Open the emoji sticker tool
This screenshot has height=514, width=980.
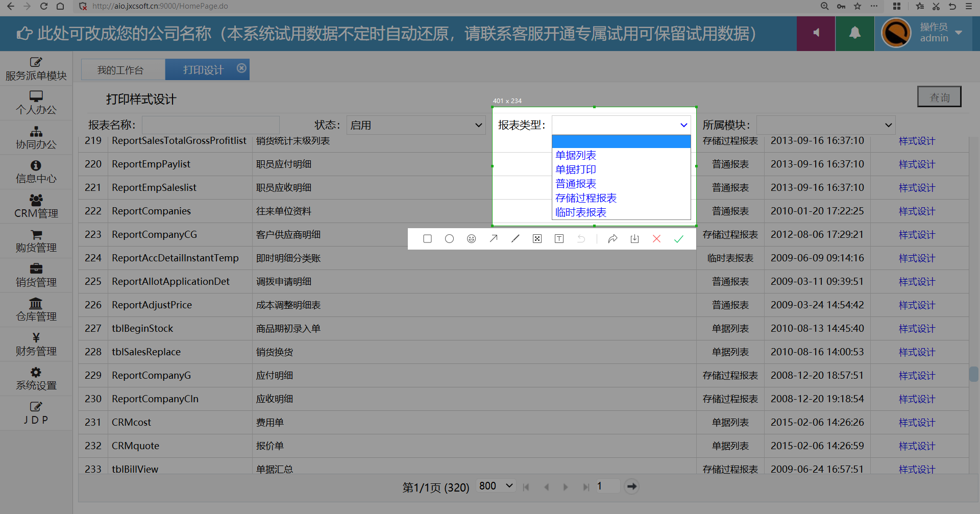[x=471, y=239]
